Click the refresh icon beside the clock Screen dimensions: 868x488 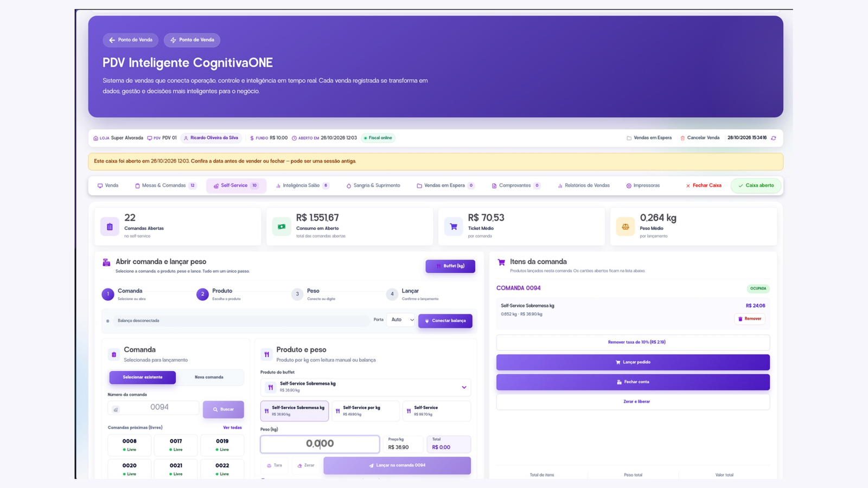tap(774, 138)
